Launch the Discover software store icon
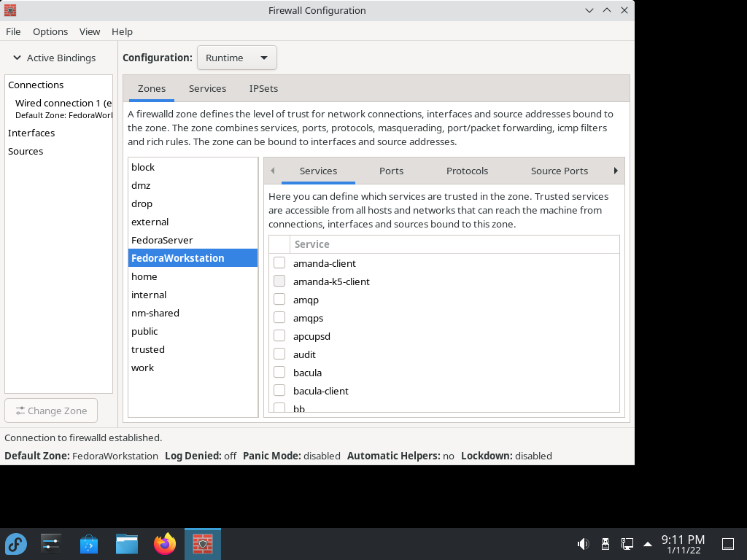The width and height of the screenshot is (747, 560). tap(88, 544)
